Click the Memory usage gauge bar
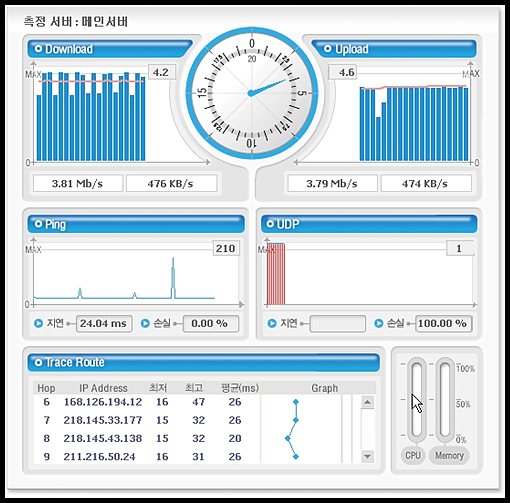 point(445,400)
